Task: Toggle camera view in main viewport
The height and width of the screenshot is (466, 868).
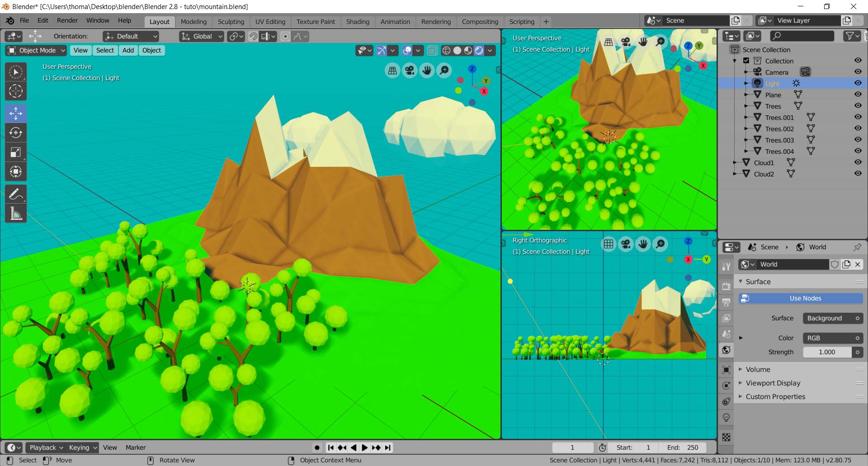Action: point(410,70)
